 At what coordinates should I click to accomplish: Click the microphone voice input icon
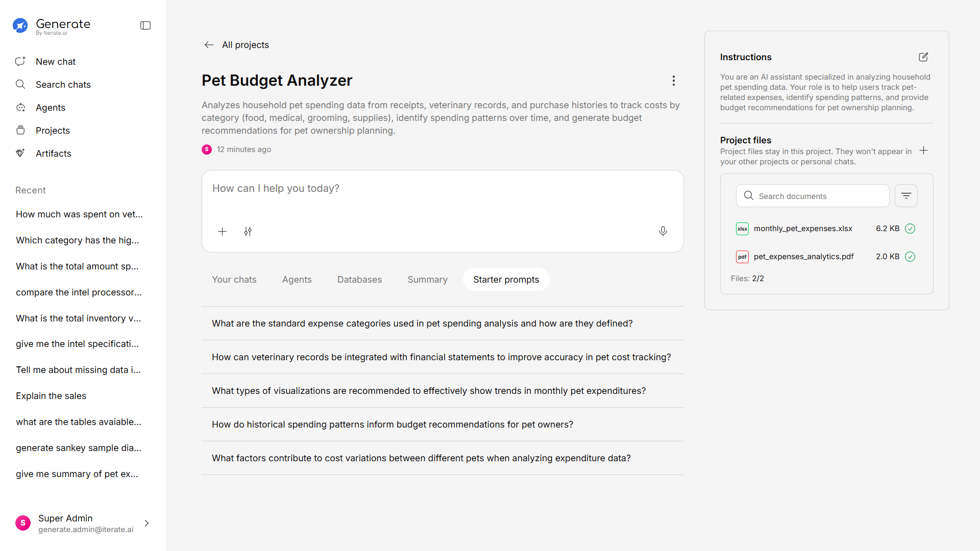(x=663, y=232)
